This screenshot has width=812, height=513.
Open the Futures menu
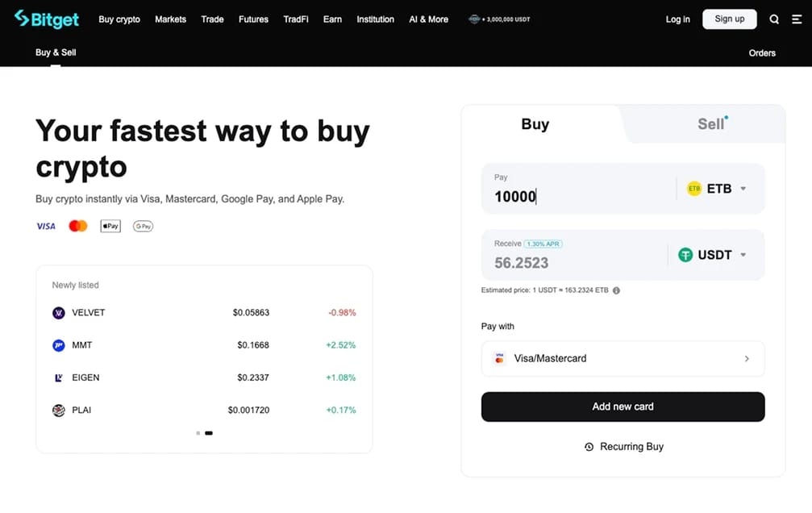click(253, 19)
